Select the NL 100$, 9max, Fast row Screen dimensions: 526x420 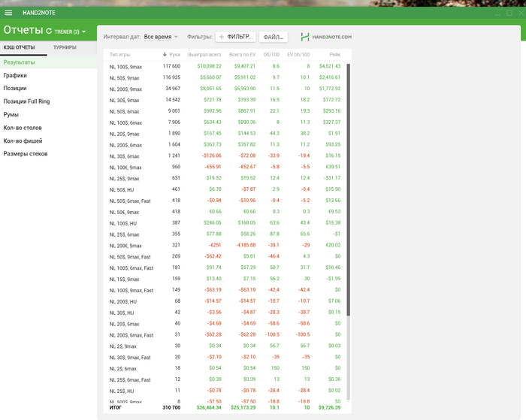tap(225, 290)
